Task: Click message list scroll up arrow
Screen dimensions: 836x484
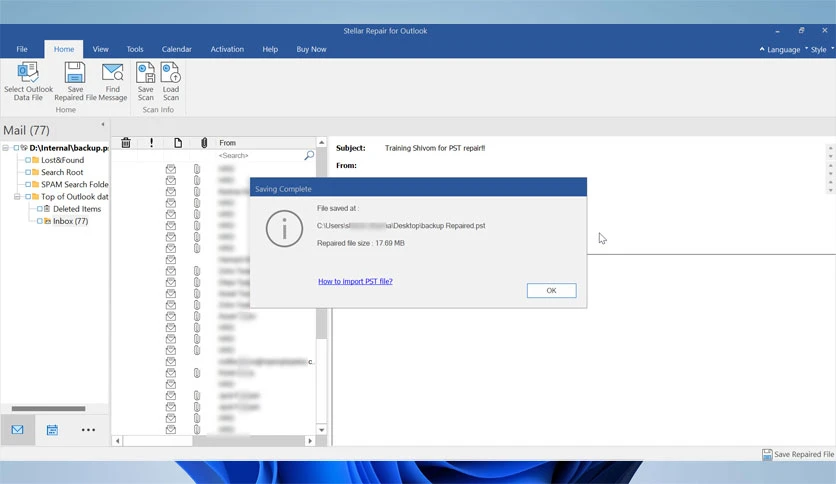Action: click(x=321, y=142)
